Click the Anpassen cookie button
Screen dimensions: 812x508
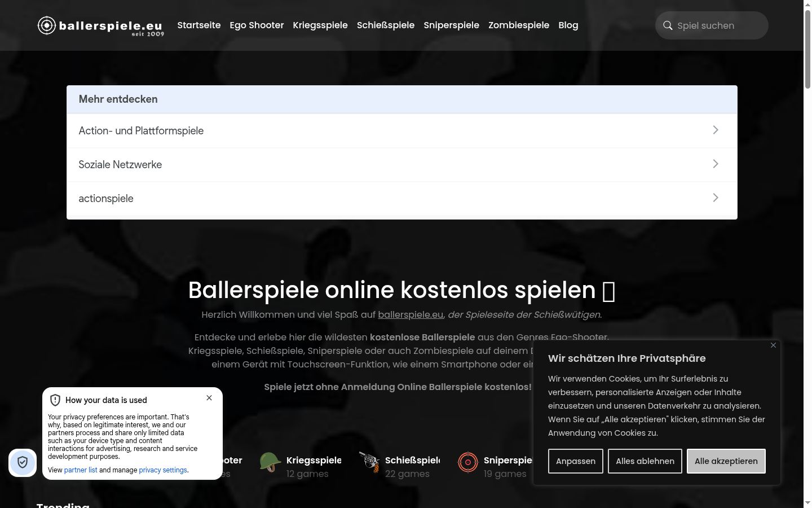tap(576, 461)
